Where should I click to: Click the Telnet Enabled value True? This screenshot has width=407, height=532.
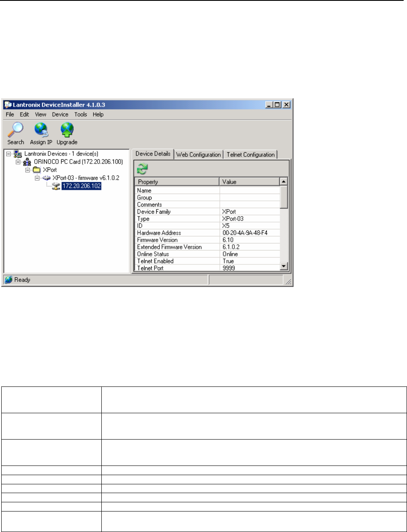point(228,261)
